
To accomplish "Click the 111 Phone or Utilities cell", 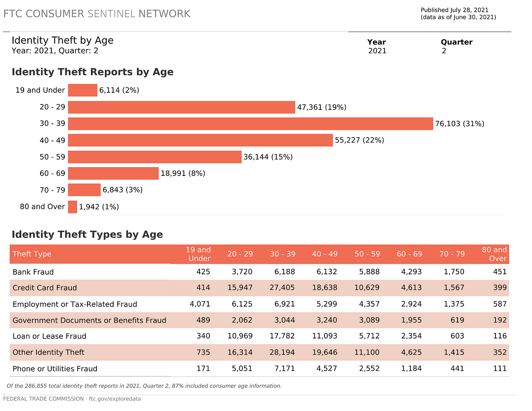I will pyautogui.click(x=500, y=369).
